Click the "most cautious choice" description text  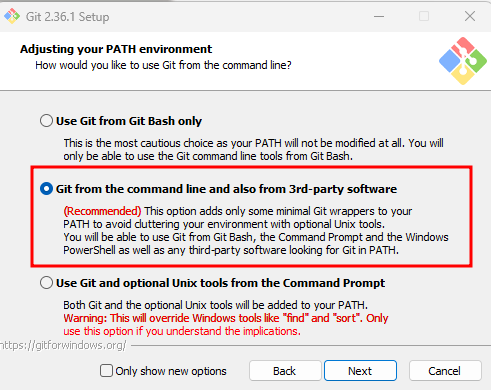click(x=253, y=149)
